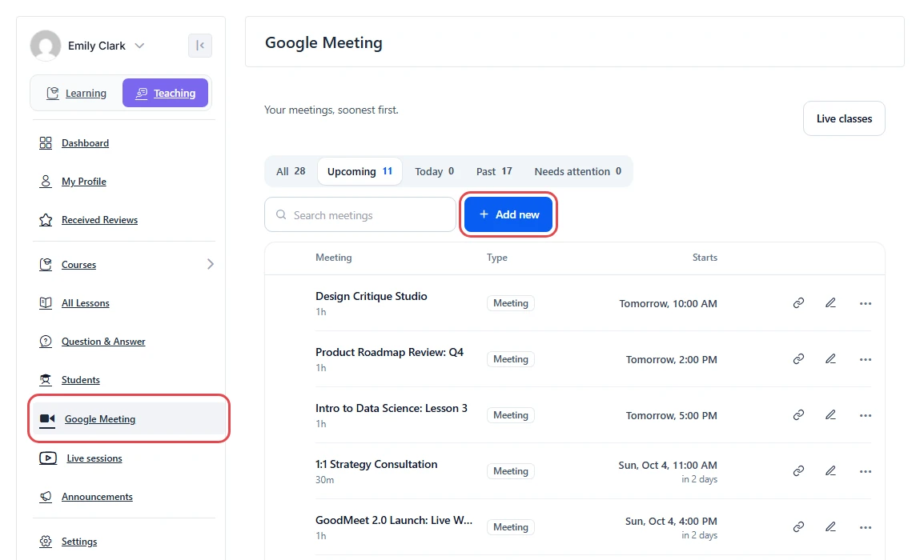Copy link for 1:1 Strategy Consultation

798,471
